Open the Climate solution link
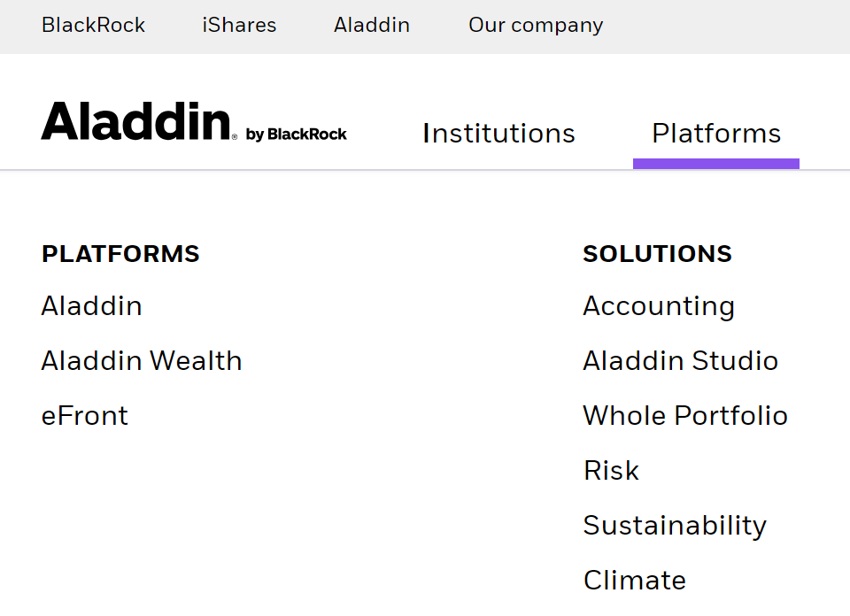Viewport: 850px width, 616px height. pyautogui.click(x=634, y=581)
